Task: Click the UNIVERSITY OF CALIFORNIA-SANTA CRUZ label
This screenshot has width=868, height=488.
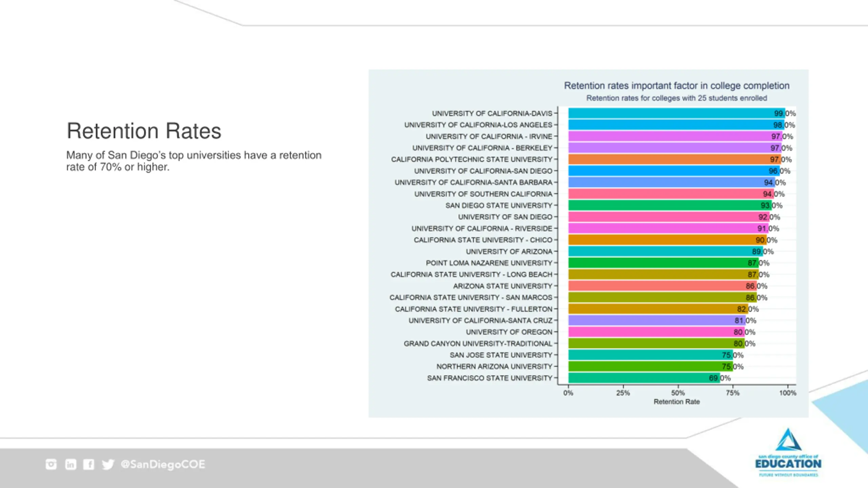Action: [x=480, y=321]
